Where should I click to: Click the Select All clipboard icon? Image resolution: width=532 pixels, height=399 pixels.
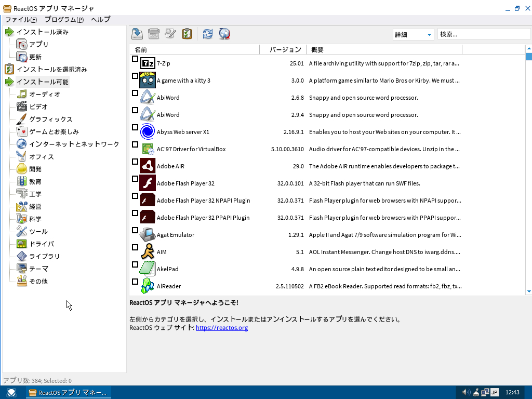point(187,34)
